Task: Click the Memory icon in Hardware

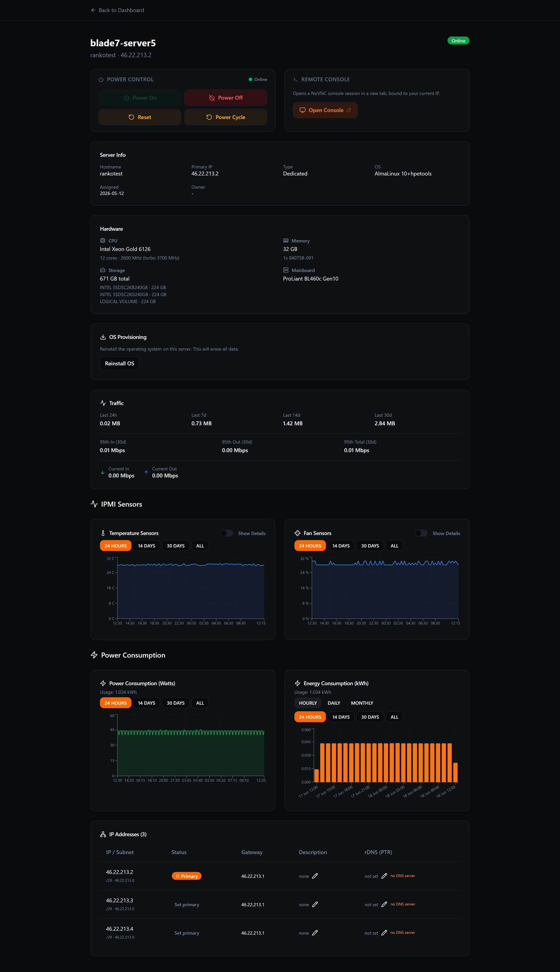Action: [x=286, y=240]
